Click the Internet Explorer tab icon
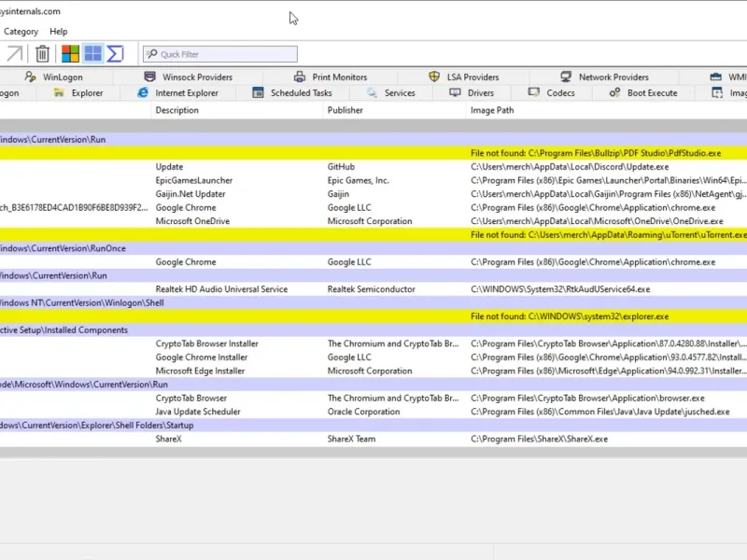Image resolution: width=747 pixels, height=560 pixels. [143, 93]
